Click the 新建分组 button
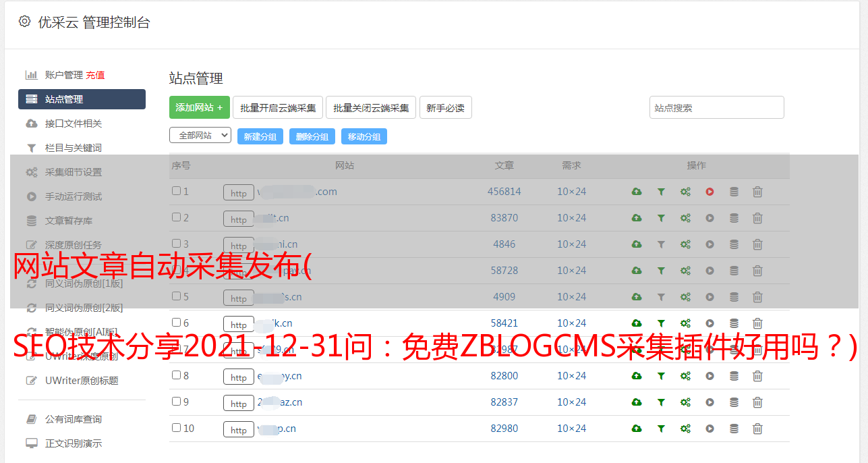 pyautogui.click(x=260, y=136)
